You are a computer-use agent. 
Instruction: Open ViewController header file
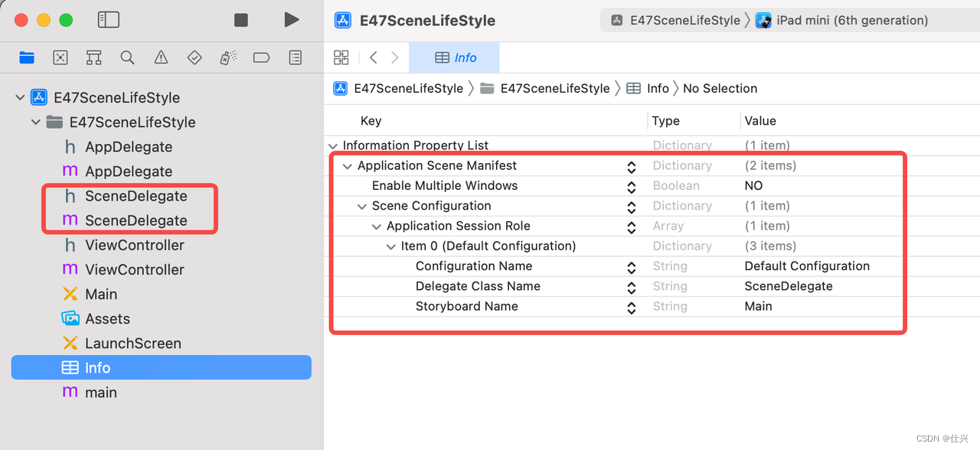point(125,245)
